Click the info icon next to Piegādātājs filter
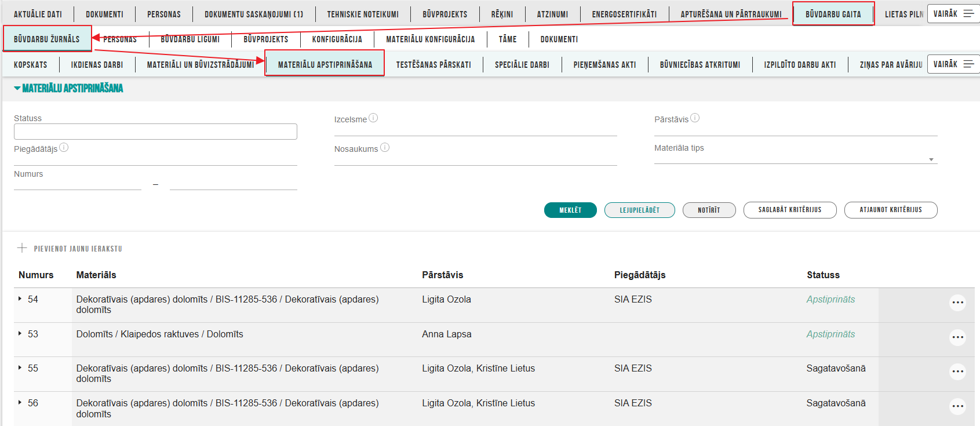Image resolution: width=980 pixels, height=426 pixels. tap(64, 147)
